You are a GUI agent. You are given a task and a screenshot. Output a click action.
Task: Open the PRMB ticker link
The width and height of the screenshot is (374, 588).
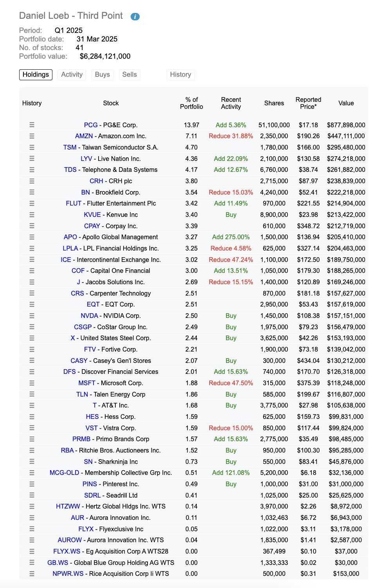pos(81,439)
